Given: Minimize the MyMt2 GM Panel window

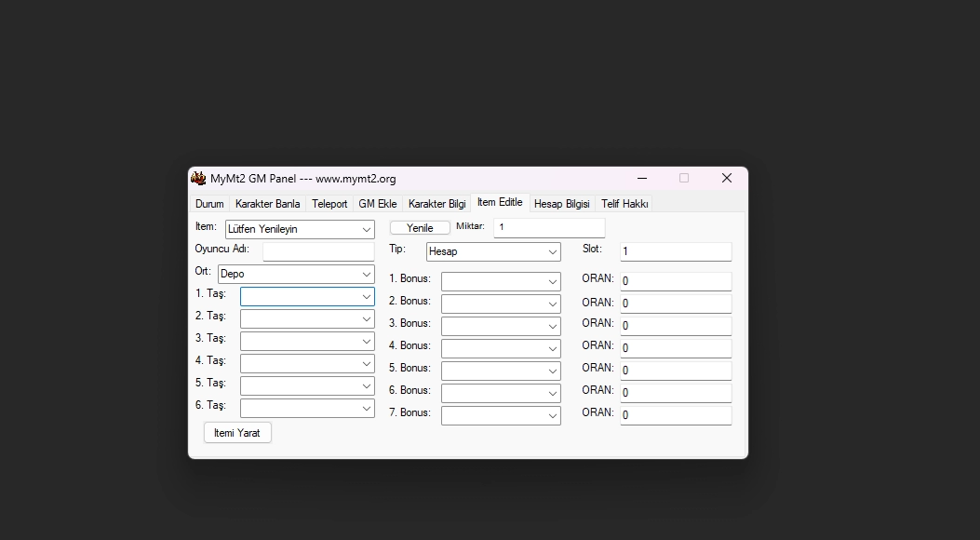Looking at the screenshot, I should 642,178.
